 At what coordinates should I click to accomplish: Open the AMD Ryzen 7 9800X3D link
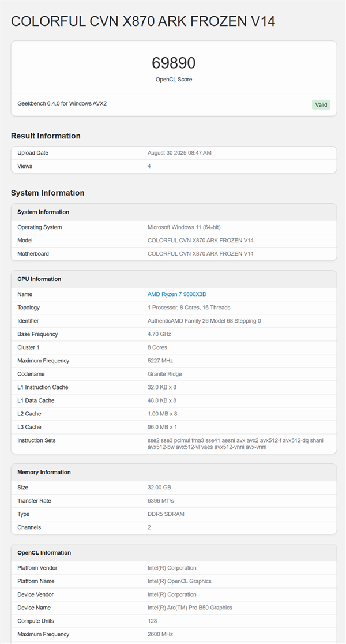click(176, 294)
